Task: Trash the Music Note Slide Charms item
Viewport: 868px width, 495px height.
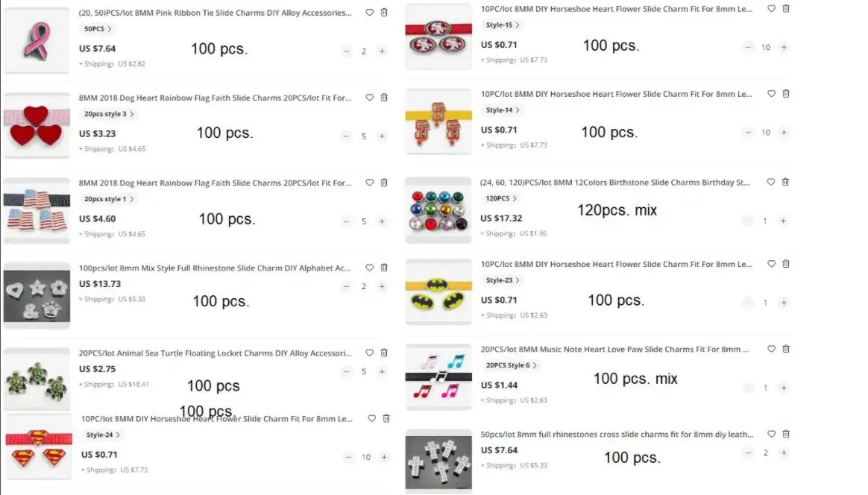Action: point(786,349)
